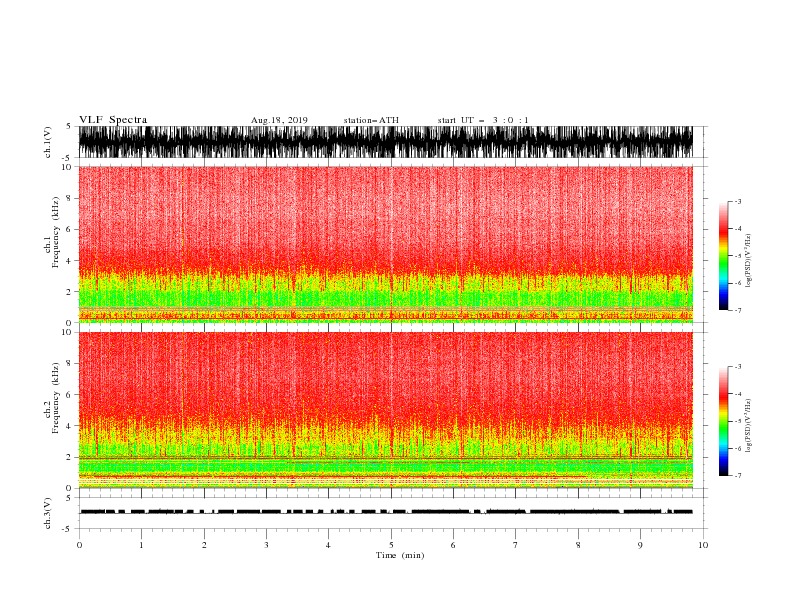Image resolution: width=792 pixels, height=612 pixels.
Task: Click the 'start UT = 3:0:1' label
Action: click(483, 120)
